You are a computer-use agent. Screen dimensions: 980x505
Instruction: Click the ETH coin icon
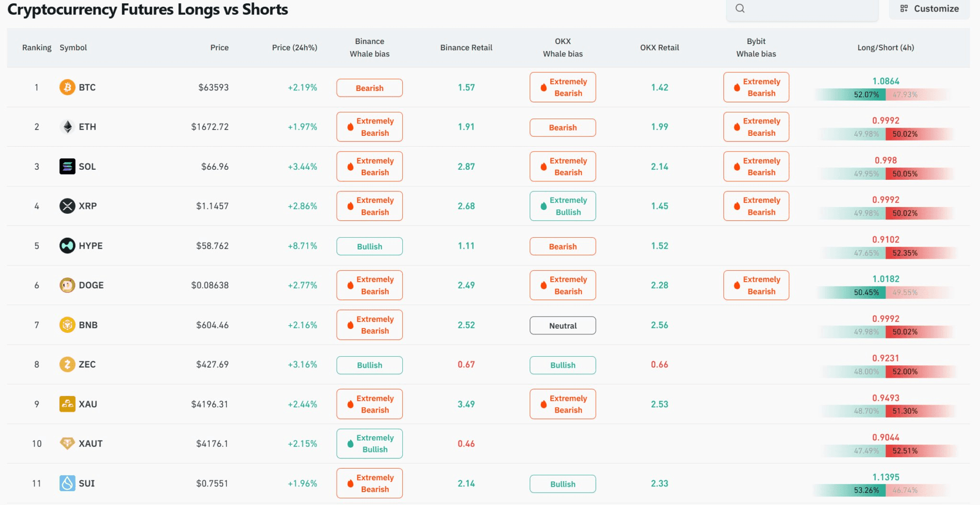(67, 127)
